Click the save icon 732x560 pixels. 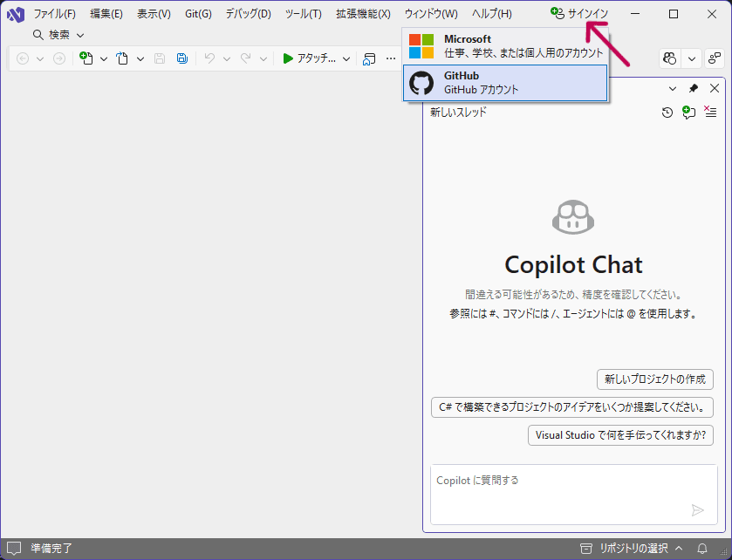click(160, 58)
